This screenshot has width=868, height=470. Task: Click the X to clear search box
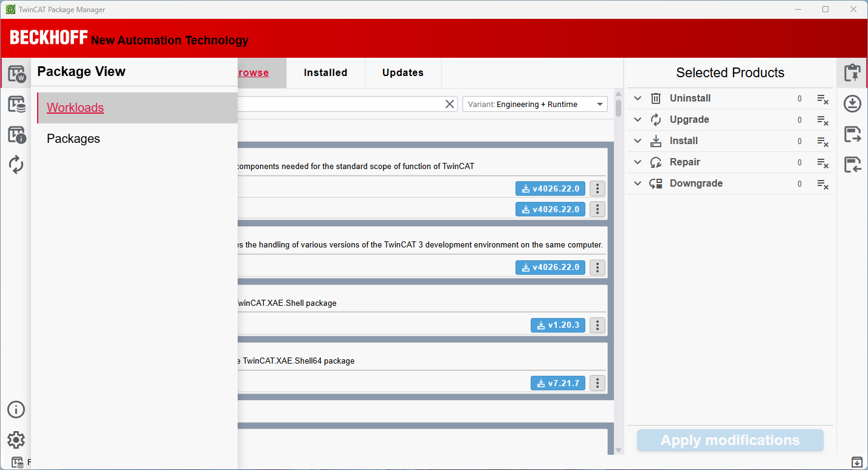[450, 104]
